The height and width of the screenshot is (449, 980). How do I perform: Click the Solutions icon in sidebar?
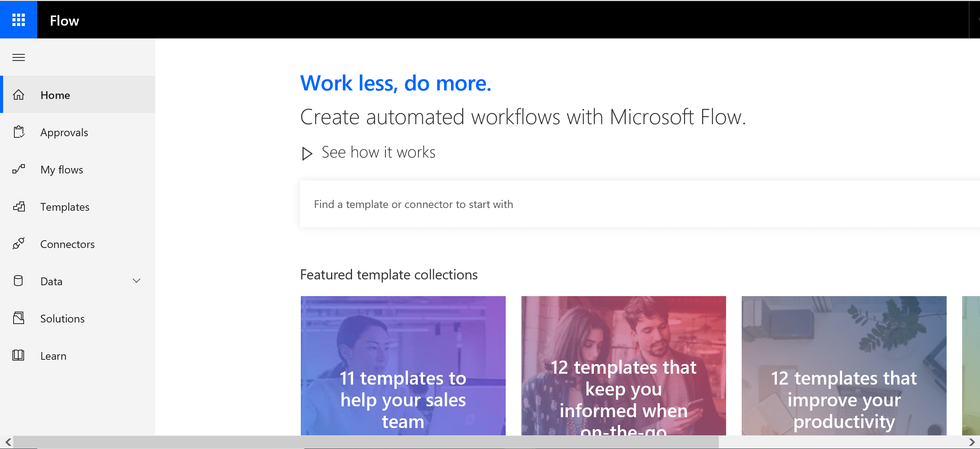click(19, 318)
